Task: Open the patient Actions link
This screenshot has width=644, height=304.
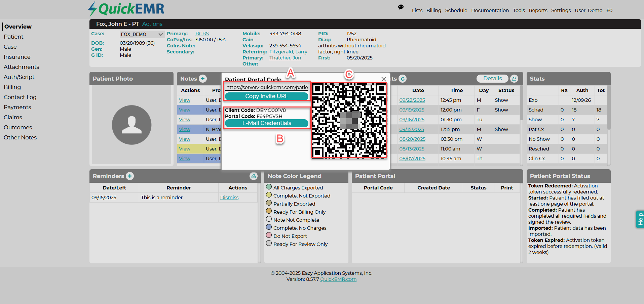Action: coord(152,24)
